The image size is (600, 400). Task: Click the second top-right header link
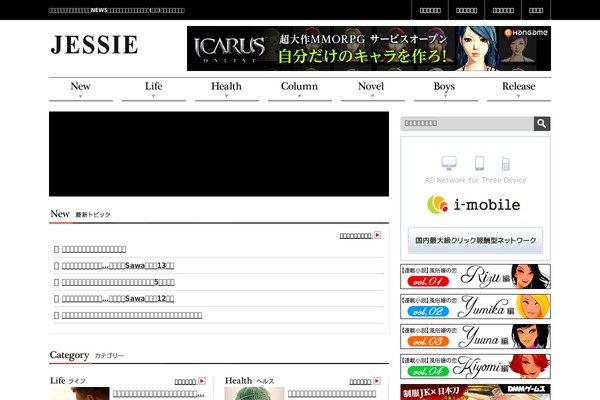466,10
